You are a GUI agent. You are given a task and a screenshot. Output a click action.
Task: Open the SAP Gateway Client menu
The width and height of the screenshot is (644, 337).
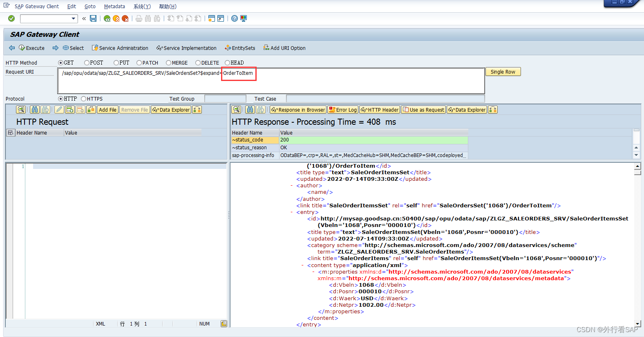point(37,7)
